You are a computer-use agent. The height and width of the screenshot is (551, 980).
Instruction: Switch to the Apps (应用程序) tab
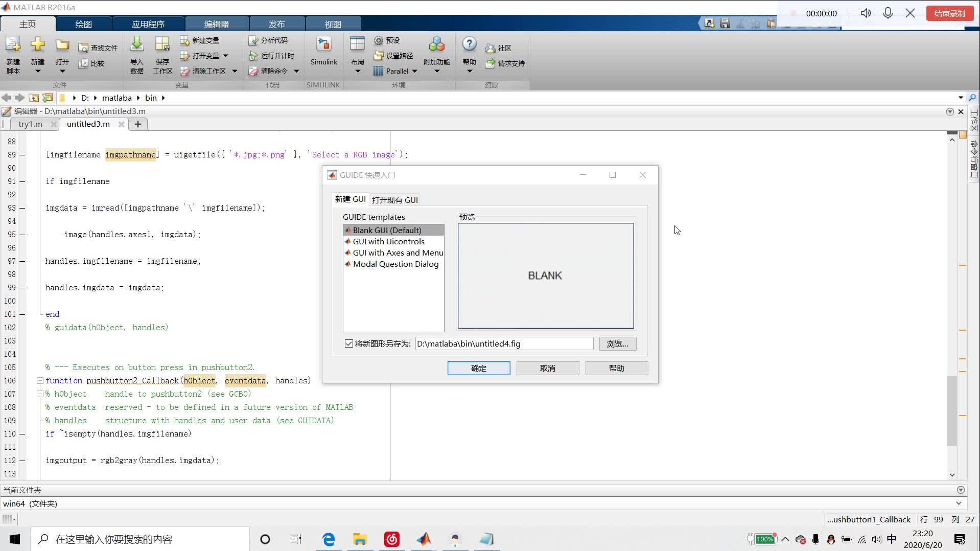click(148, 24)
